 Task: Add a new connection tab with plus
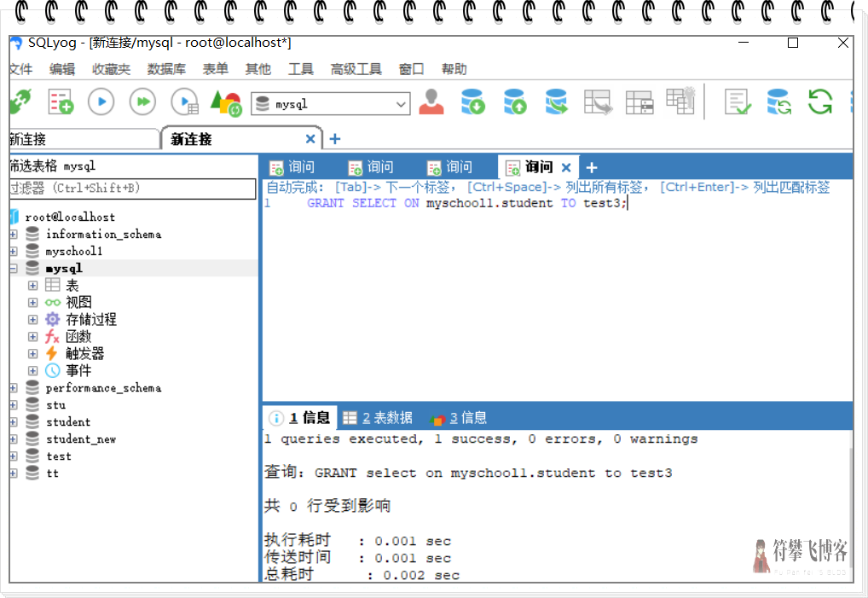pyautogui.click(x=335, y=139)
